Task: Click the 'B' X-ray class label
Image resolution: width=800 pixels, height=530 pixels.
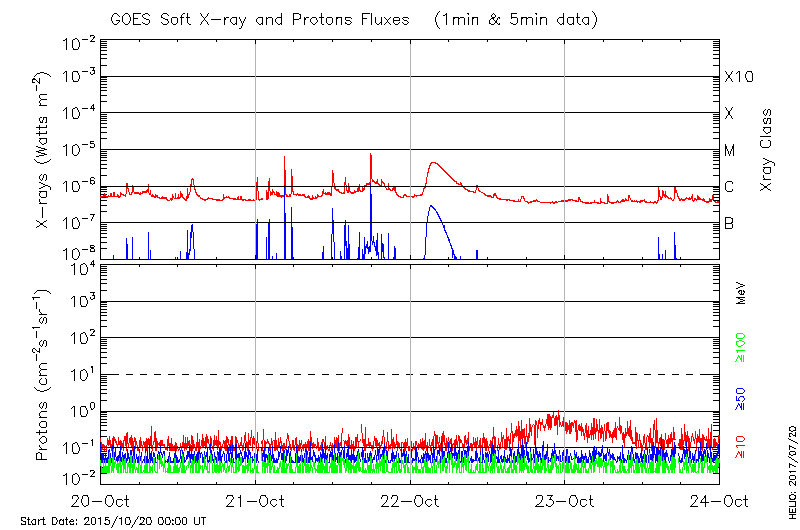Action: (729, 223)
